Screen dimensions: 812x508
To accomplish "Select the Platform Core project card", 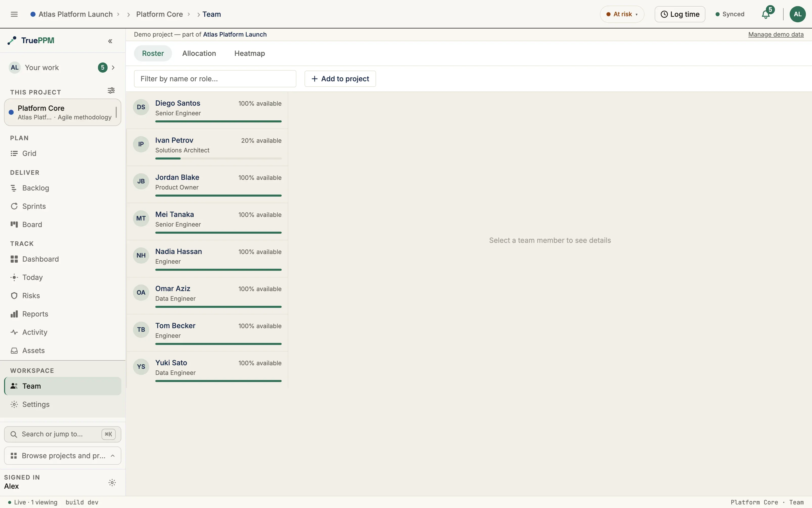I will click(63, 112).
